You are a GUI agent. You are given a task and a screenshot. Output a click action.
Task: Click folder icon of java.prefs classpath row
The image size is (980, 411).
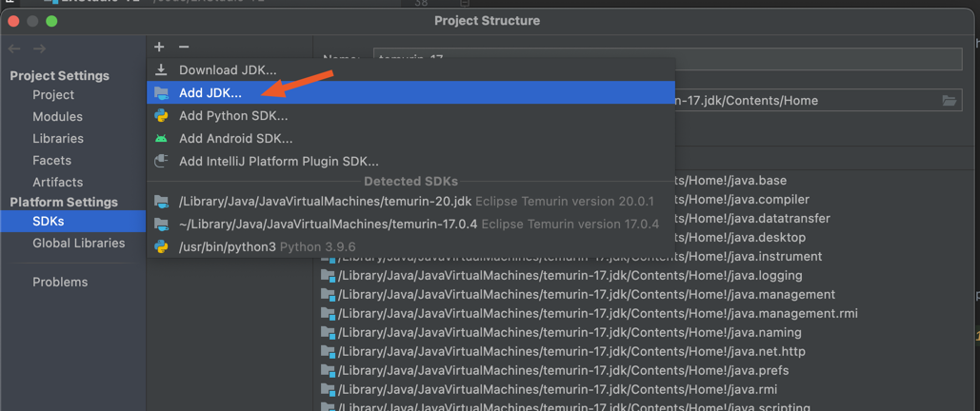[x=328, y=370]
